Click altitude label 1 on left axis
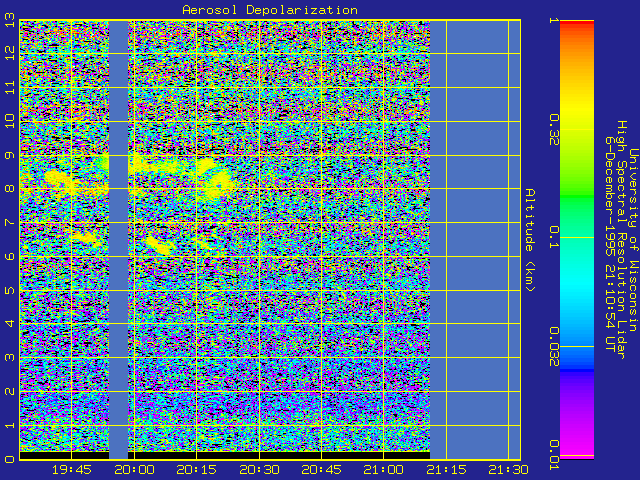This screenshot has width=640, height=480. pyautogui.click(x=9, y=425)
